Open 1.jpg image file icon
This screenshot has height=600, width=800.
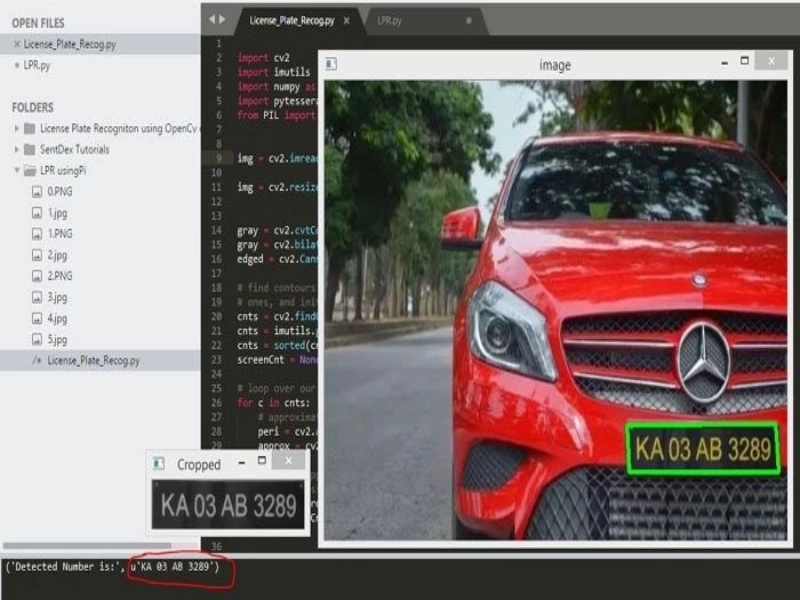click(x=37, y=213)
